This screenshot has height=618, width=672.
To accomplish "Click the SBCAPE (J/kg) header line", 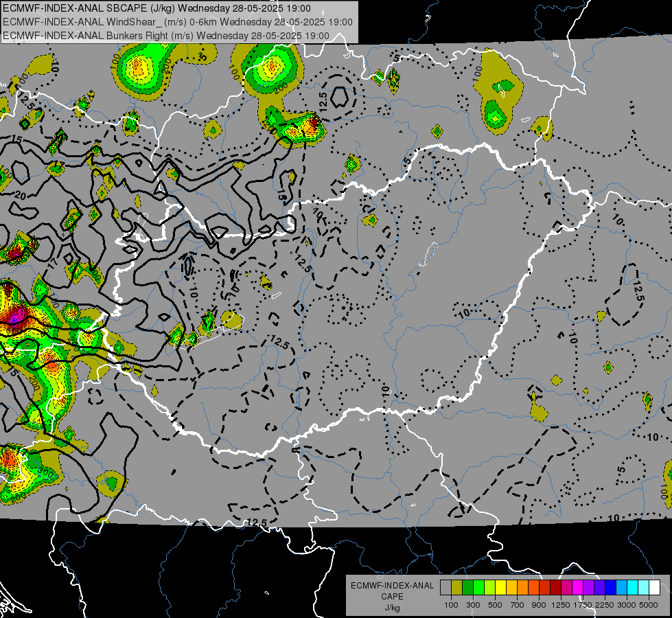I will pyautogui.click(x=157, y=8).
